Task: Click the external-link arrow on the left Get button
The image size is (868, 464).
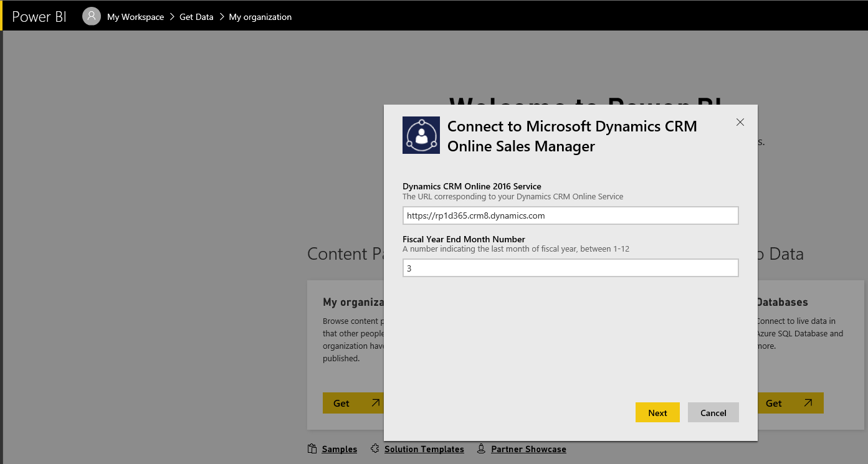Action: (375, 402)
